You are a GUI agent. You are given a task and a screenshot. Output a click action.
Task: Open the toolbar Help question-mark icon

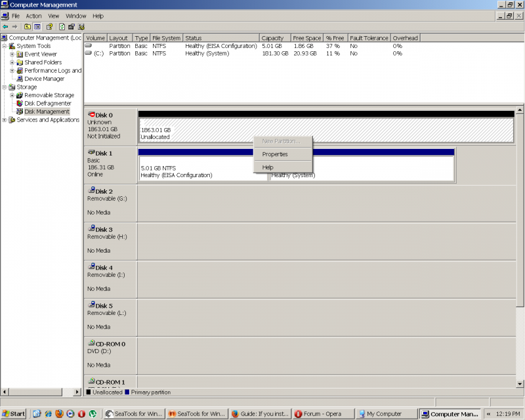click(50, 27)
